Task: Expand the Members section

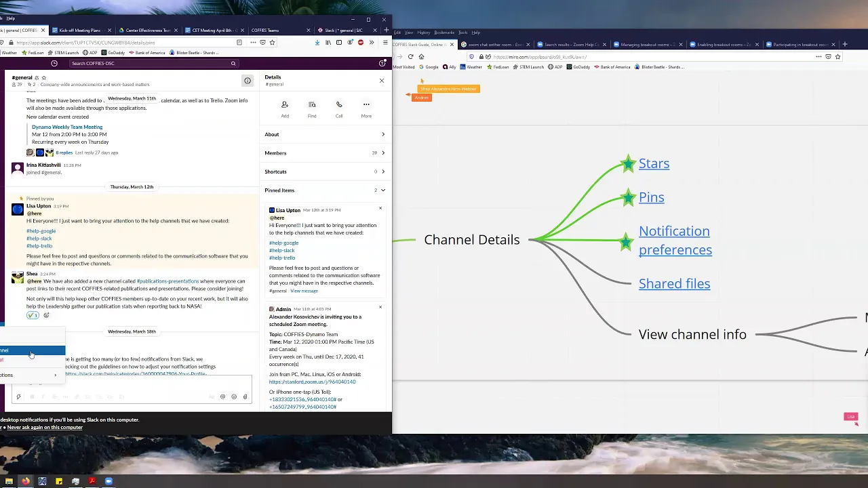Action: click(x=325, y=153)
